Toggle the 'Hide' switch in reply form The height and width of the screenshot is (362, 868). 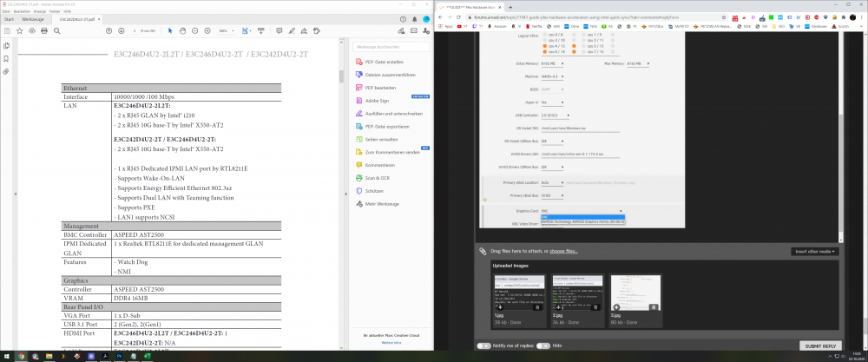543,346
